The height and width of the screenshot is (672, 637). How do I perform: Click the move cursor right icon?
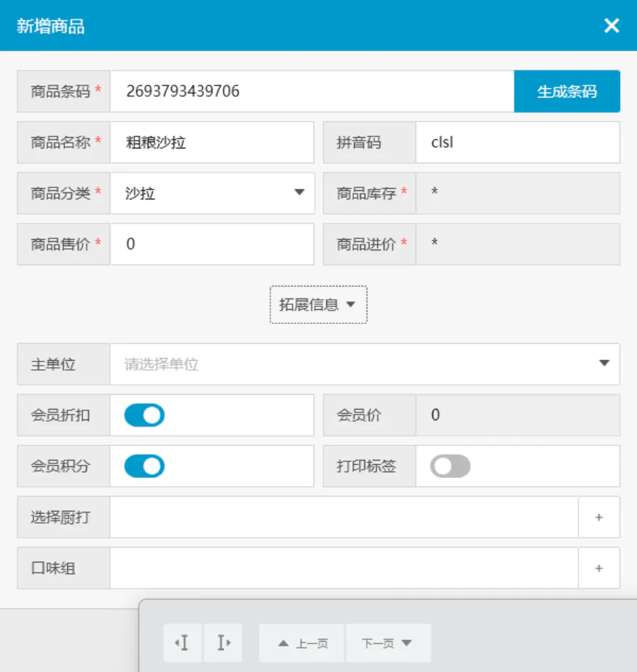223,643
